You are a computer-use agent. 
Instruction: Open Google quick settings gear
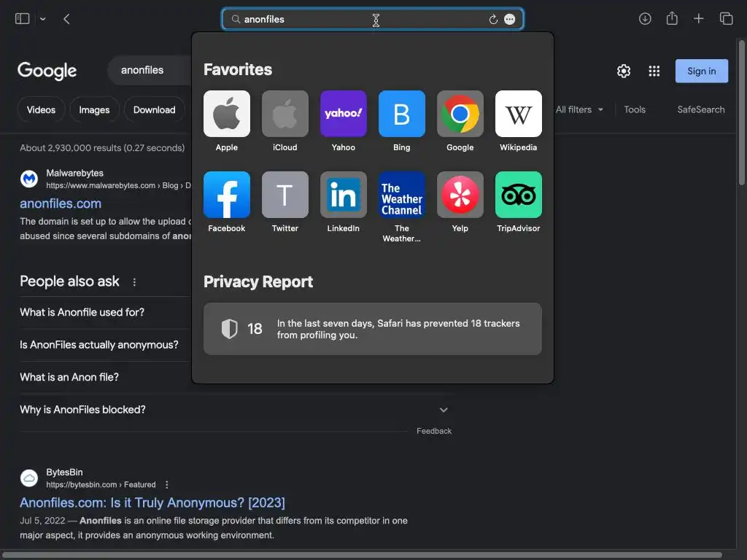click(x=624, y=71)
